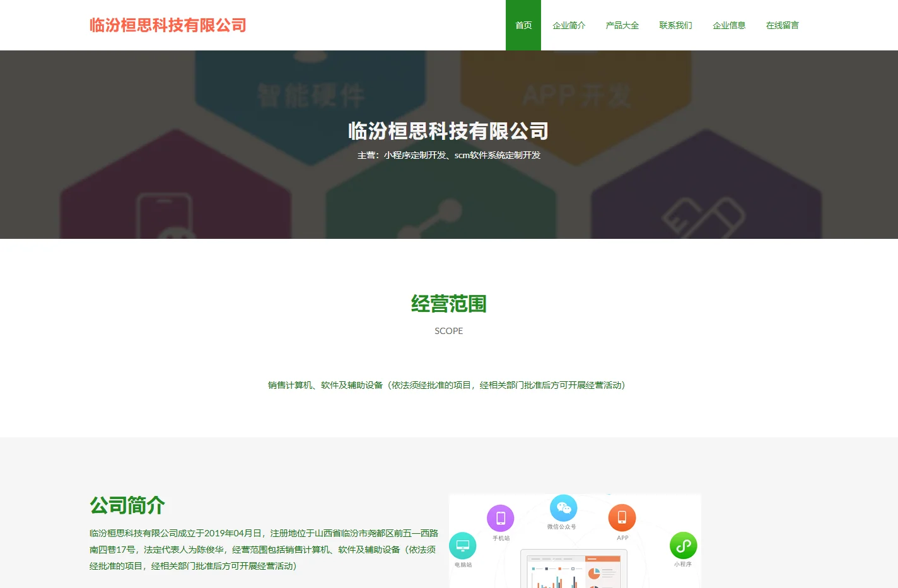Click the purple 手机站 phone icon
The height and width of the screenshot is (588, 898).
pos(501,518)
